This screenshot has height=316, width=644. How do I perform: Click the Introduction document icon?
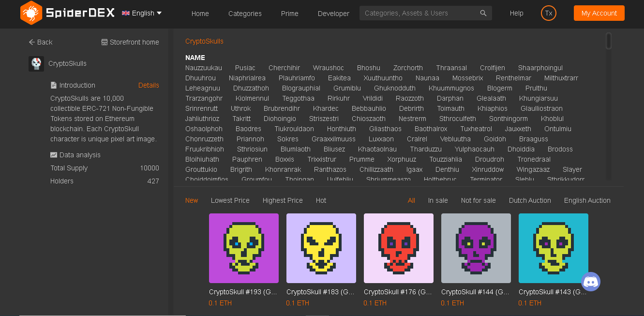point(54,85)
